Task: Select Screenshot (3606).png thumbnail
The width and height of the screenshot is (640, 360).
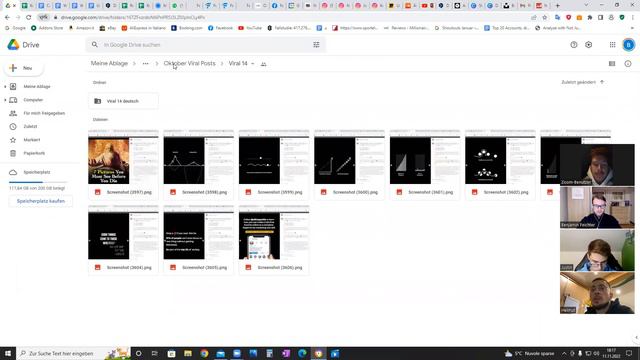Action: (274, 233)
